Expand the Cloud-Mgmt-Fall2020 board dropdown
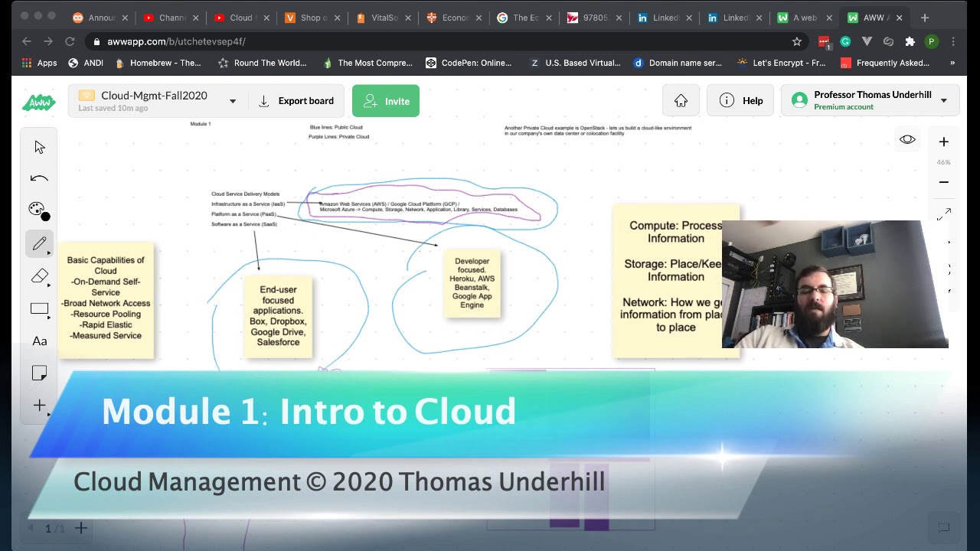The image size is (980, 551). [233, 101]
